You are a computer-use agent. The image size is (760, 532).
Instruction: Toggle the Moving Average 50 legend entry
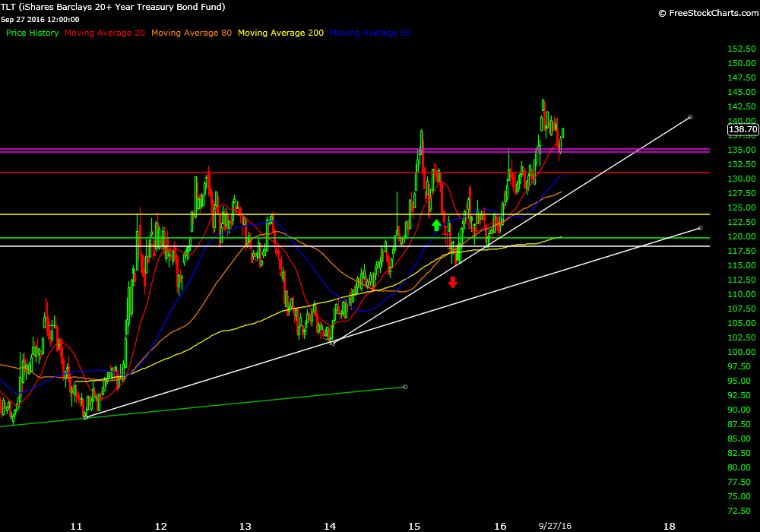coord(369,33)
